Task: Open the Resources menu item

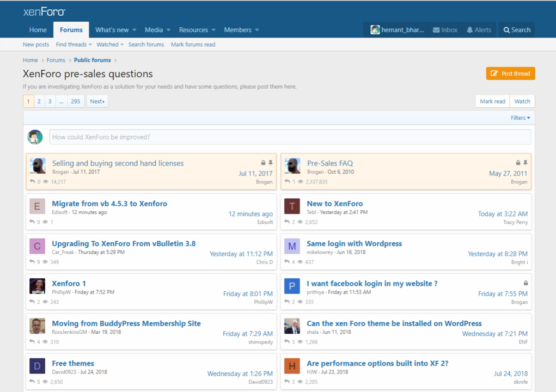Action: pyautogui.click(x=193, y=30)
